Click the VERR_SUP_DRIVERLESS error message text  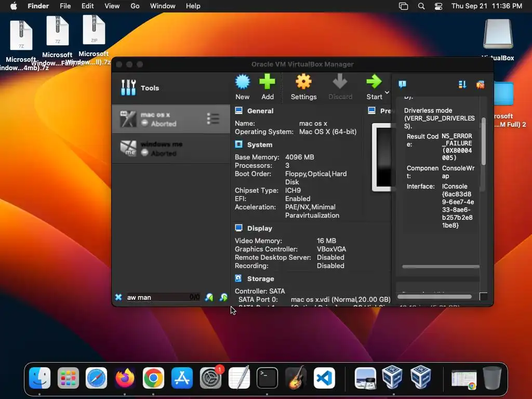point(440,118)
